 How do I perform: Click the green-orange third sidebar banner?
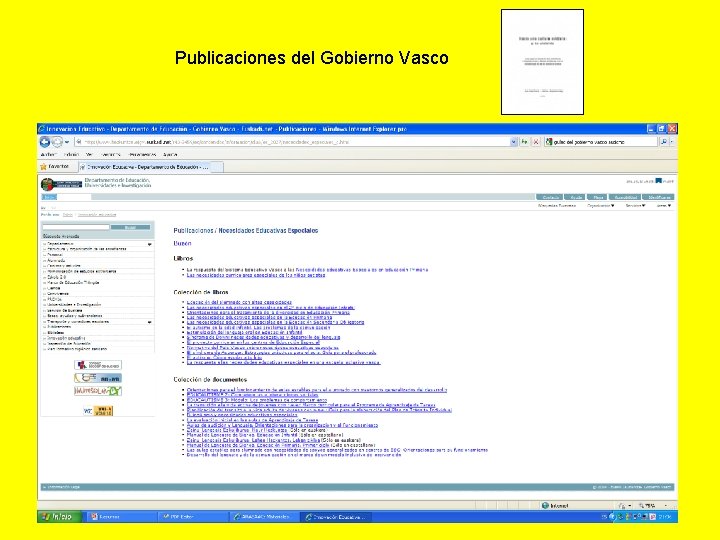tap(98, 391)
